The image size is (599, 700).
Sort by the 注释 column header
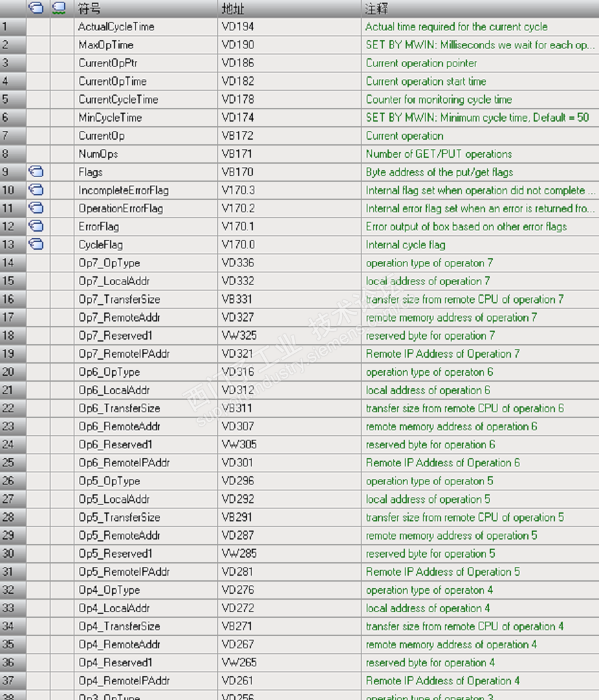tap(480, 8)
